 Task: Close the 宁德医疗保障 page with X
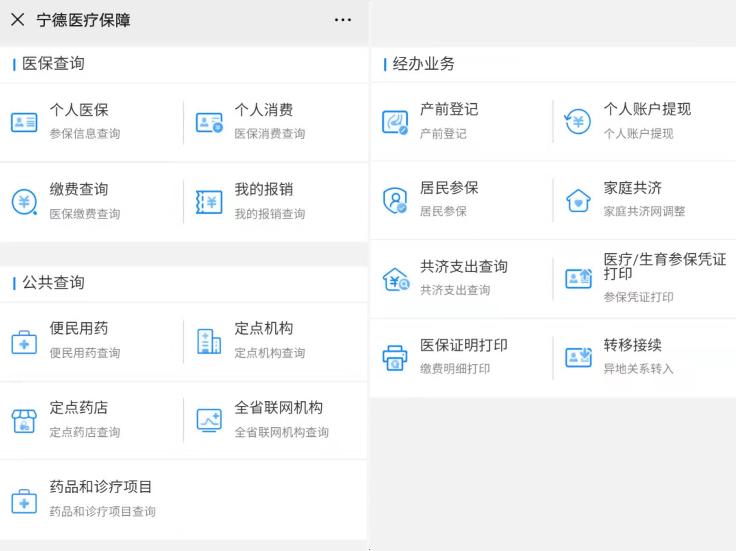click(x=17, y=20)
